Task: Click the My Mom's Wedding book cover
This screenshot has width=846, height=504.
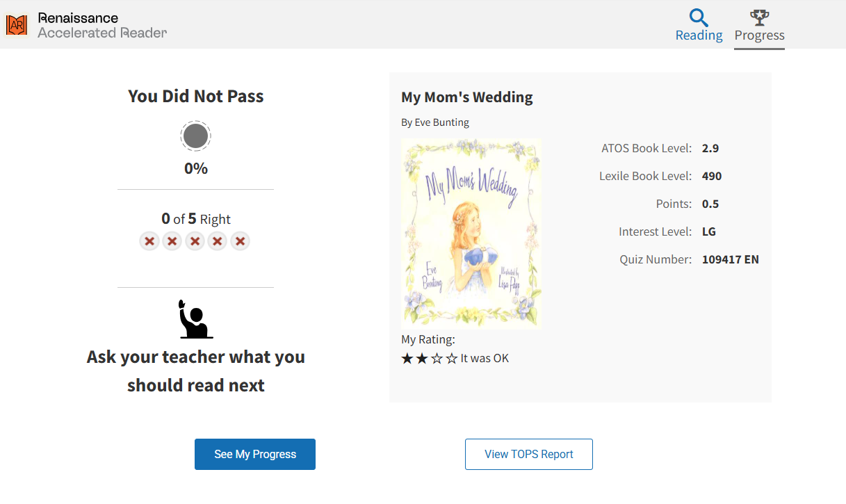Action: [x=471, y=234]
